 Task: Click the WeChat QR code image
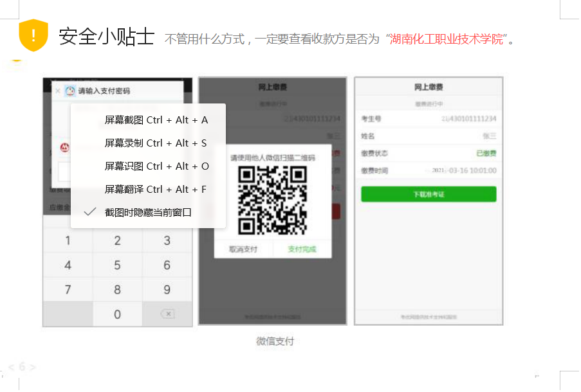pos(272,200)
